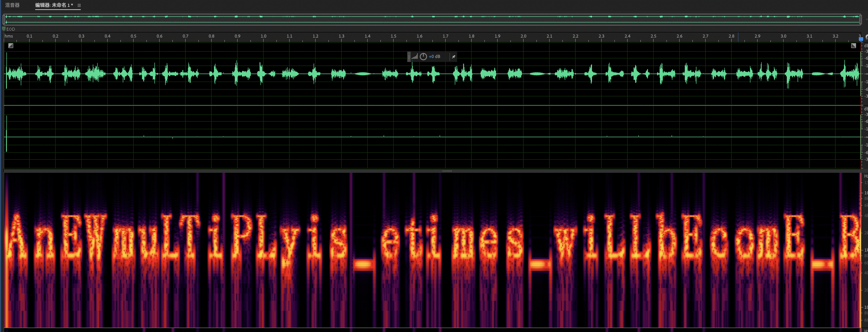Click the lower channel waveform
Viewport: 868px width, 332px height.
pyautogui.click(x=432, y=137)
